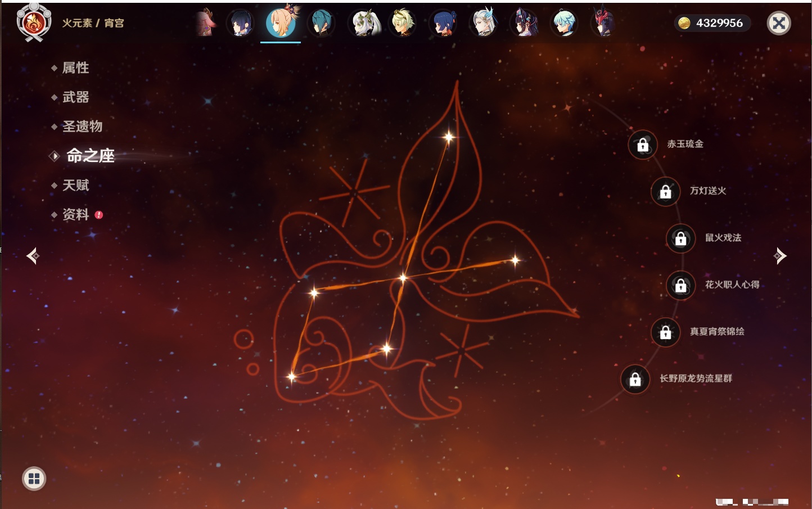Open the 属性 attributes tab
The image size is (812, 509).
click(75, 68)
